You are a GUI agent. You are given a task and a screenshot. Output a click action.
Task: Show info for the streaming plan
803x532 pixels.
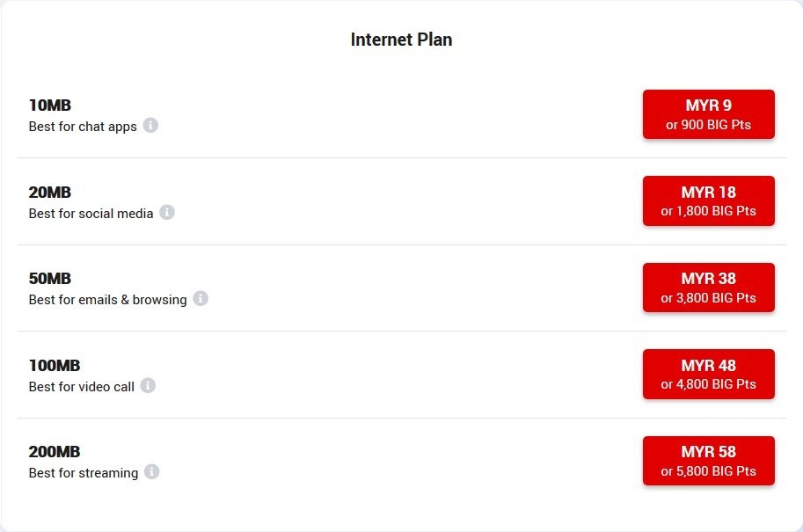152,472
